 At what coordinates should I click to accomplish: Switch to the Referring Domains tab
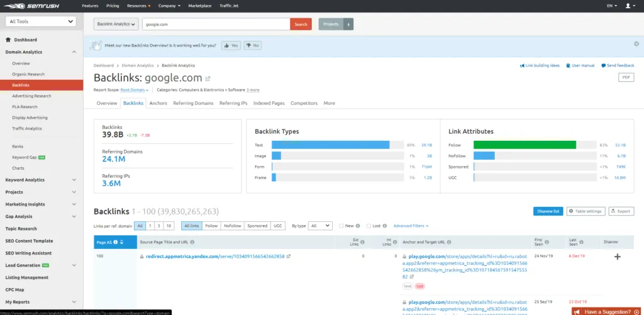(x=193, y=104)
